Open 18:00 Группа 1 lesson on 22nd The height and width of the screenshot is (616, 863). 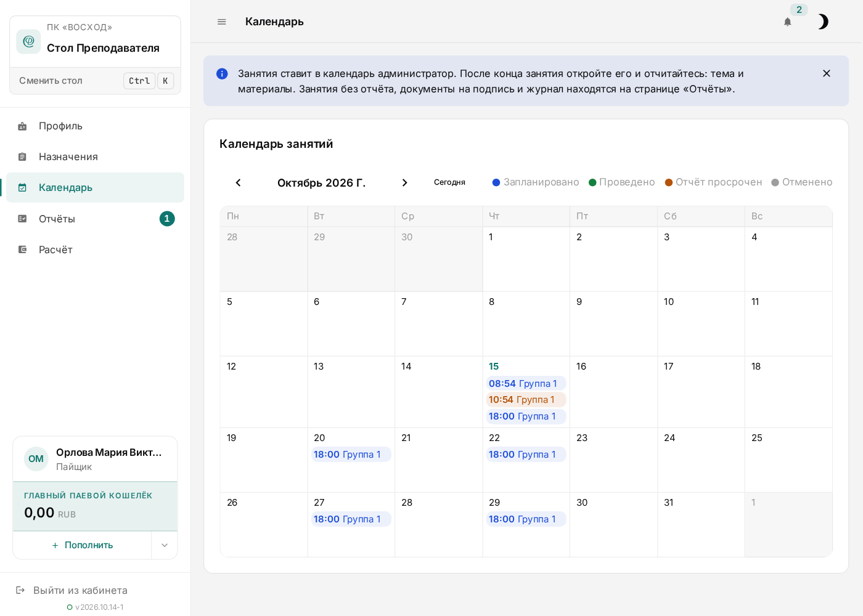tap(526, 455)
